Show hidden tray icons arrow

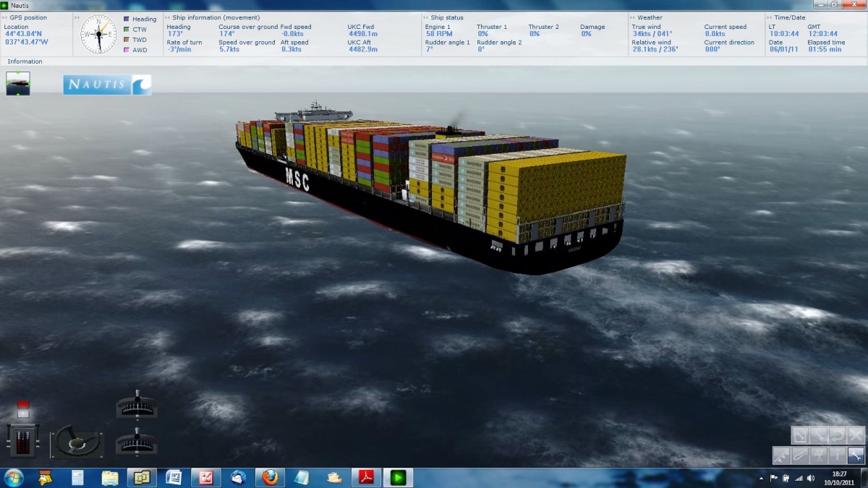[x=761, y=478]
